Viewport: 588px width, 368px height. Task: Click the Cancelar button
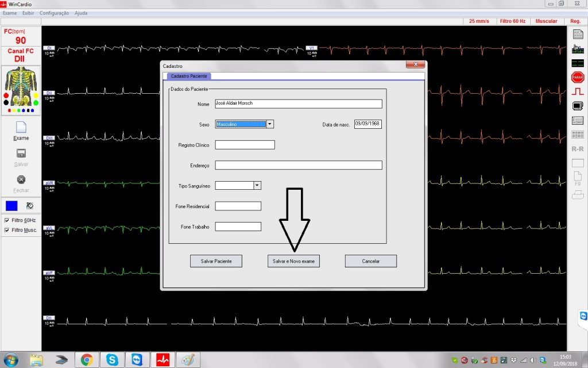tap(371, 261)
